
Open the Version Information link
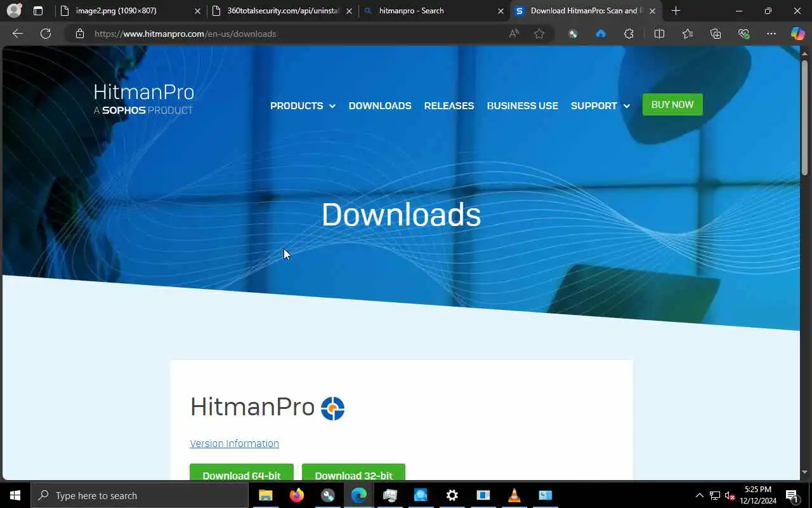tap(235, 443)
